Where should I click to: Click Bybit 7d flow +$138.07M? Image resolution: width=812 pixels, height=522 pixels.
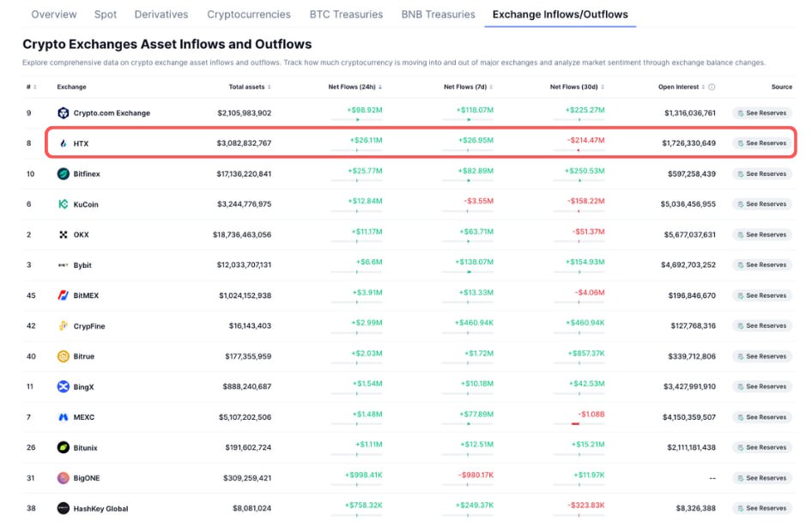[x=475, y=262]
